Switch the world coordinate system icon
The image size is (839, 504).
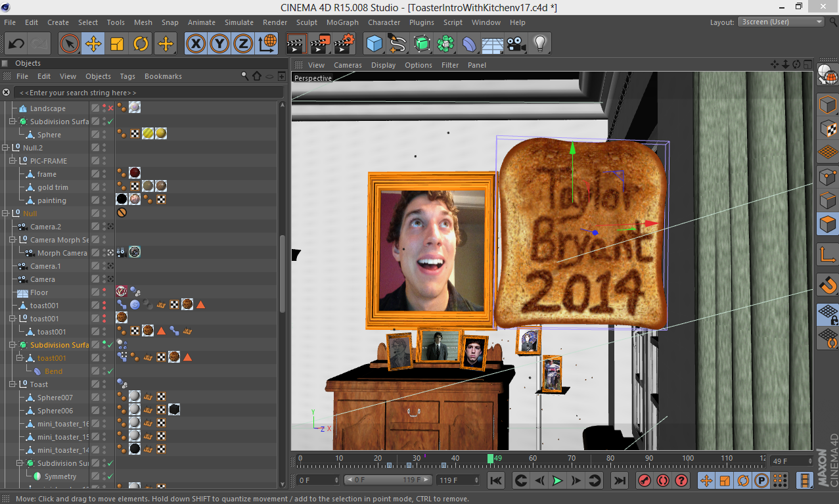(267, 44)
